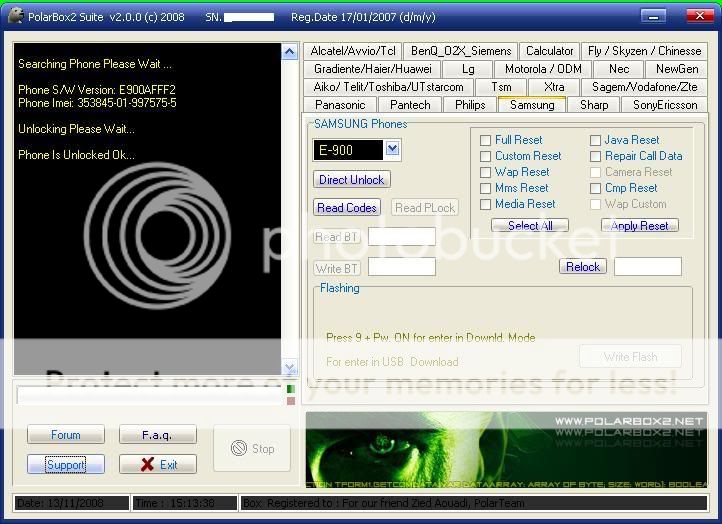Click the Relock code input field
Image resolution: width=722 pixels, height=524 pixels.
[x=647, y=267]
